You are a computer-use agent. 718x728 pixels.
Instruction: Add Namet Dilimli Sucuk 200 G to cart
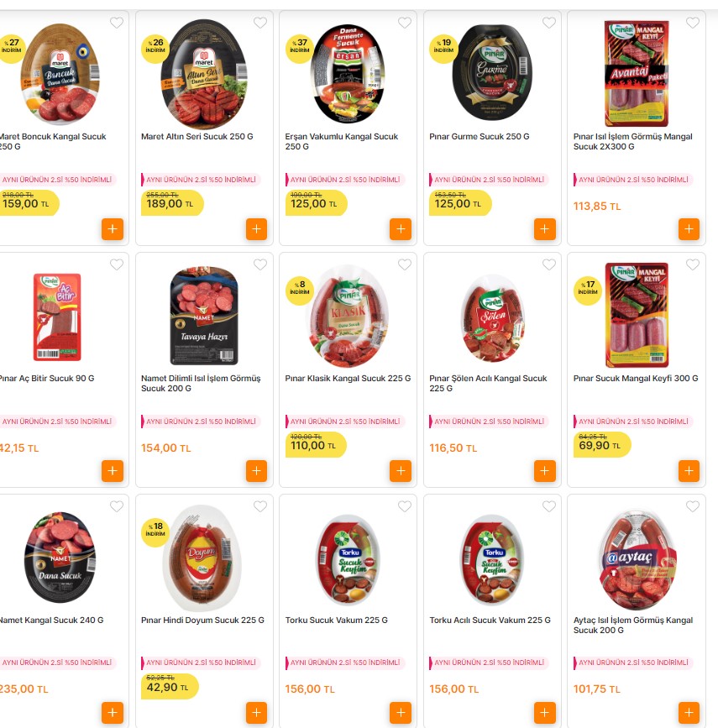(x=256, y=471)
